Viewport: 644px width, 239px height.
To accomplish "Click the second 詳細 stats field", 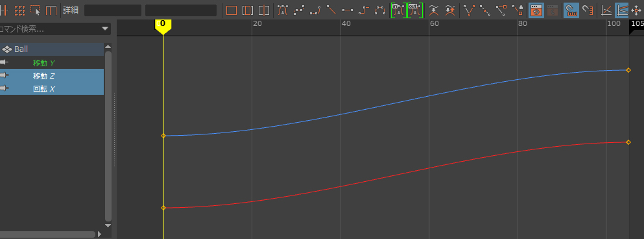I will click(181, 10).
